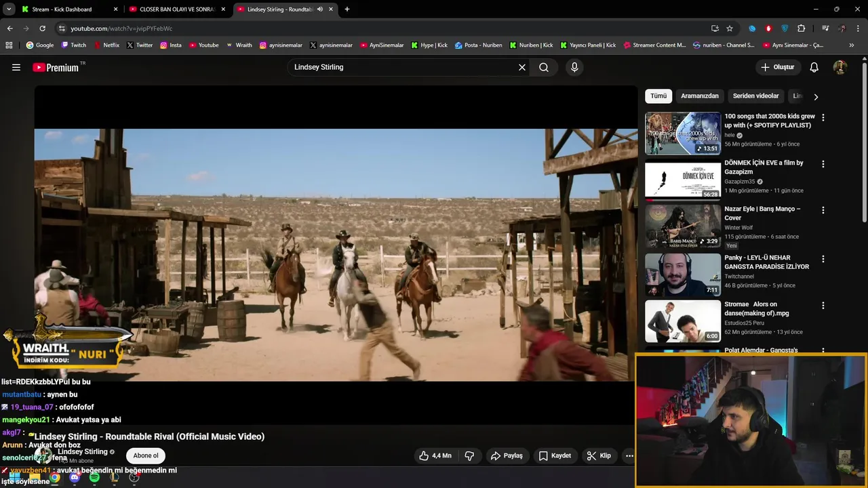Image resolution: width=868 pixels, height=488 pixels.
Task: Click the youtube.com address bar URL
Action: coord(121,28)
